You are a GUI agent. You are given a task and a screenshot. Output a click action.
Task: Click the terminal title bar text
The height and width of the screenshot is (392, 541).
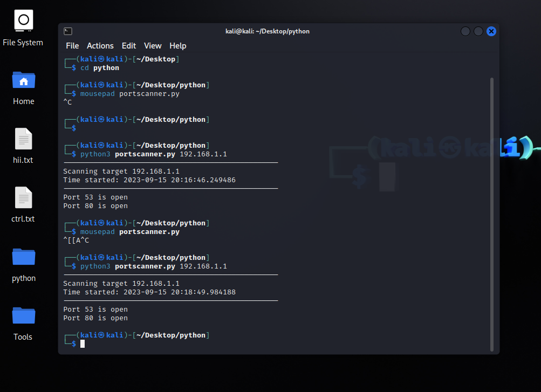[x=268, y=31]
